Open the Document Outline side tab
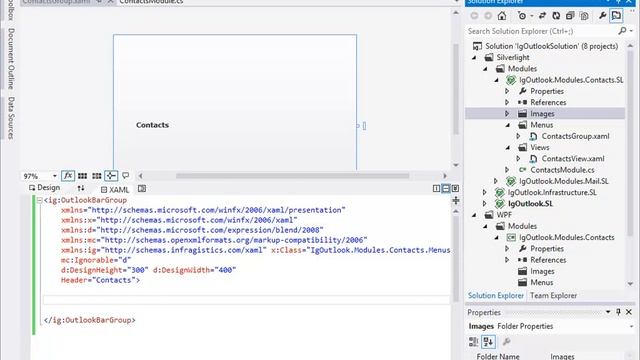Screen dimensions: 640x360 click(x=11, y=58)
